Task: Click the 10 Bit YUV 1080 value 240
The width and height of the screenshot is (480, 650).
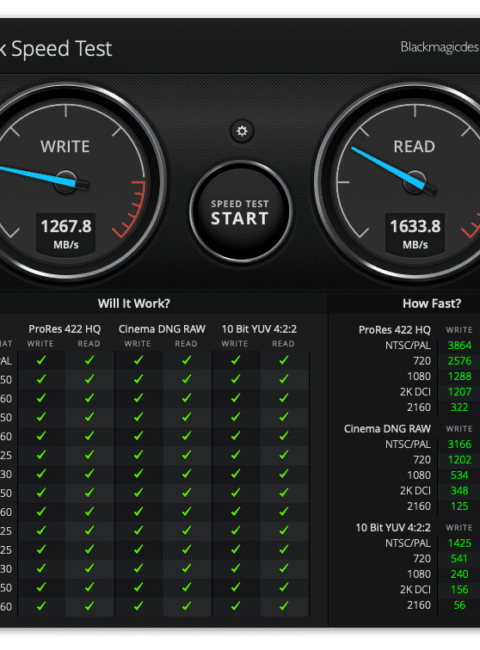Action: (459, 574)
